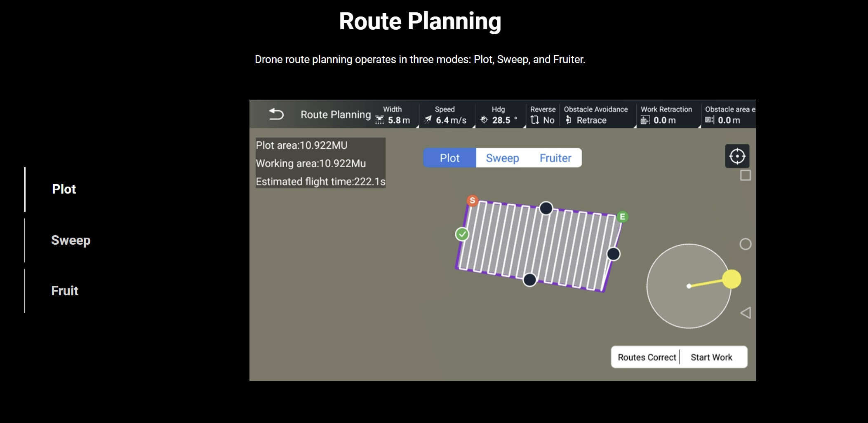Click the green checkmark vertex on the plot
Image resolution: width=868 pixels, height=423 pixels.
461,234
